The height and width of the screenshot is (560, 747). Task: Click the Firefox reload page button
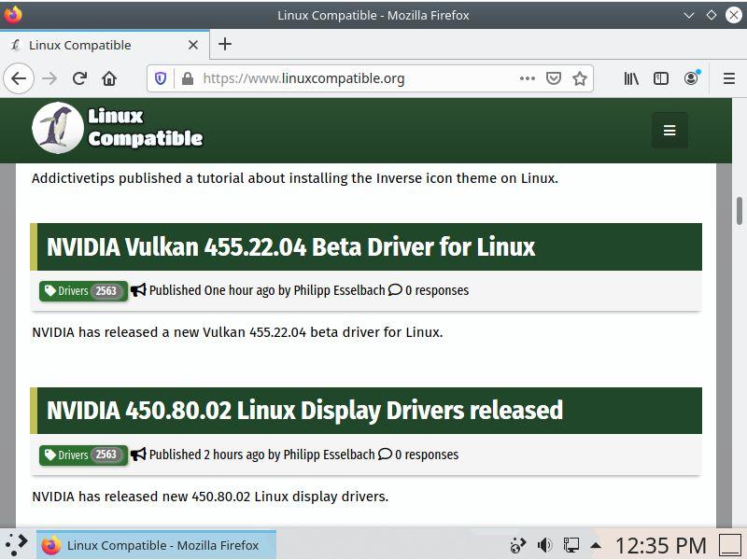79,78
